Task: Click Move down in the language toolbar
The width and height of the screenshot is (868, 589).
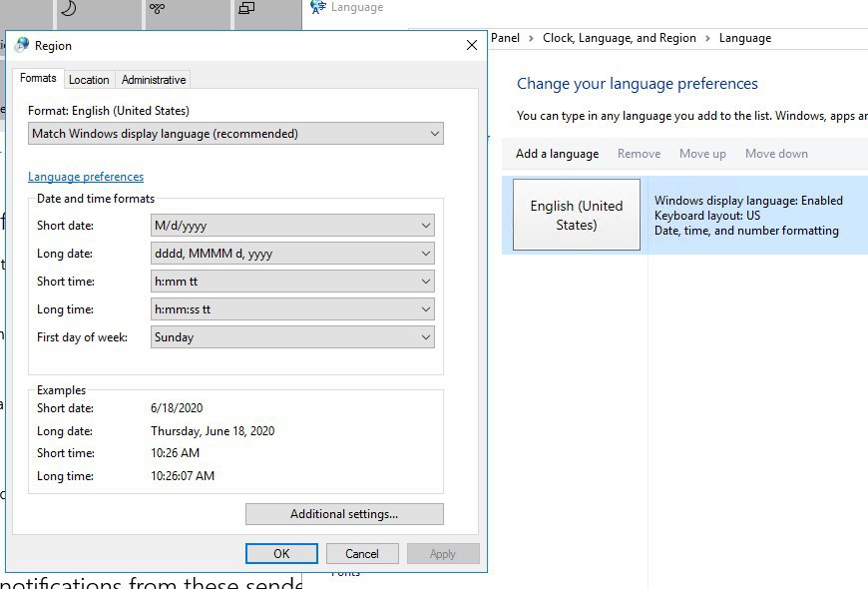Action: tap(776, 154)
